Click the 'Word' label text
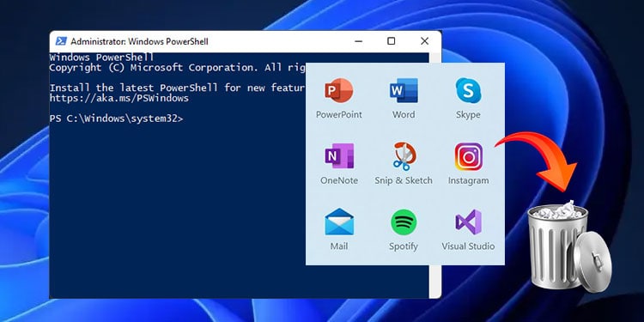This screenshot has width=644, height=322. [404, 114]
